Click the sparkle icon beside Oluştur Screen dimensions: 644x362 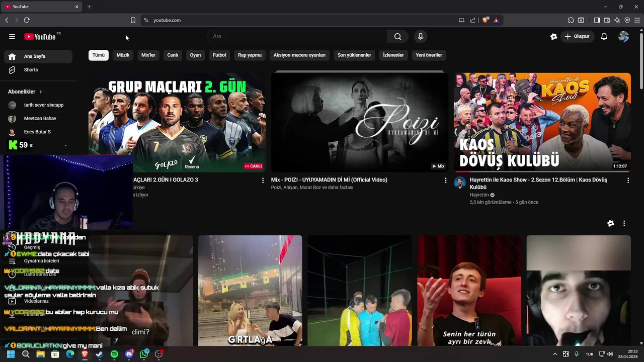pos(554,36)
